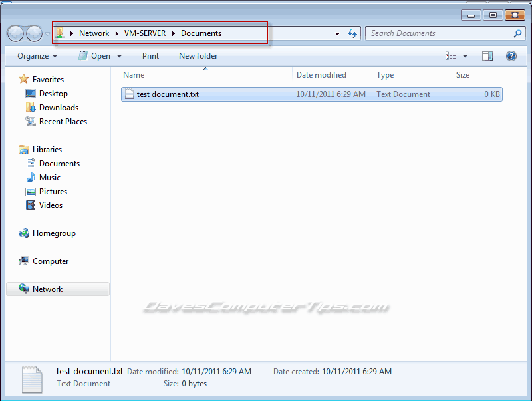Click the Music note icon
Image resolution: width=532 pixels, height=401 pixels.
coord(31,177)
